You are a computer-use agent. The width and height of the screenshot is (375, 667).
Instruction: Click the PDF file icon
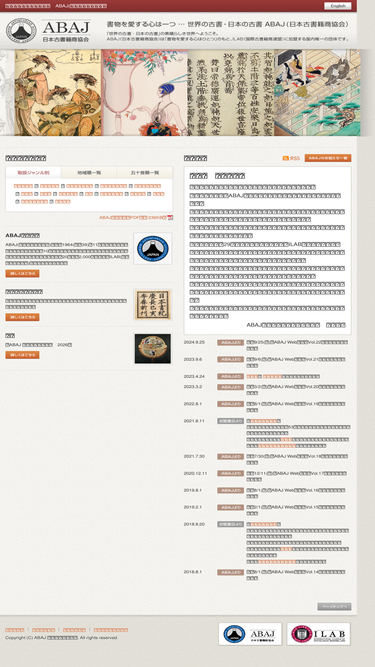click(x=170, y=218)
